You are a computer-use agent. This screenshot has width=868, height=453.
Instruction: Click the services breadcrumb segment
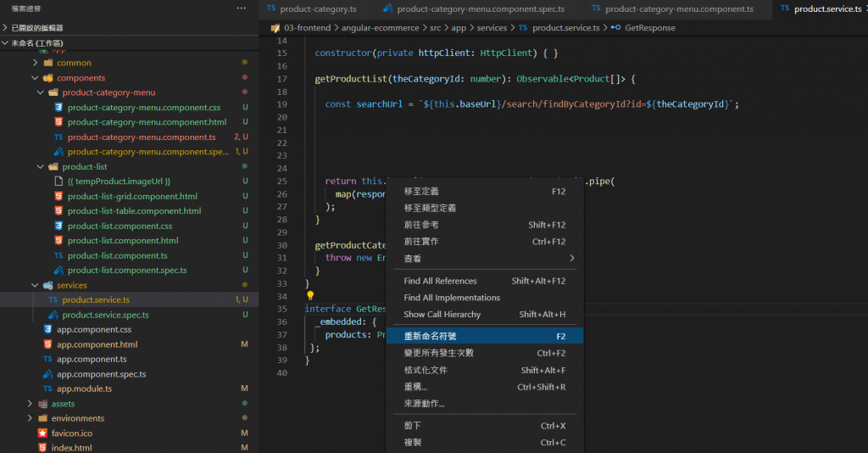[x=492, y=28]
